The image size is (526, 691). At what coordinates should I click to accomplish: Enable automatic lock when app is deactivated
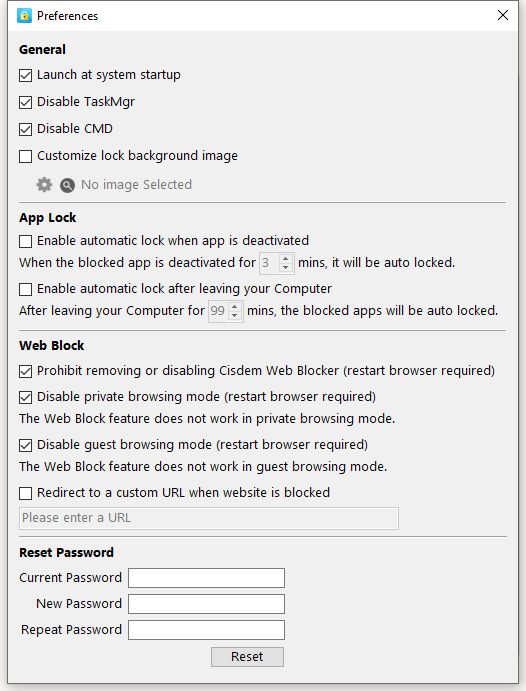tap(26, 241)
